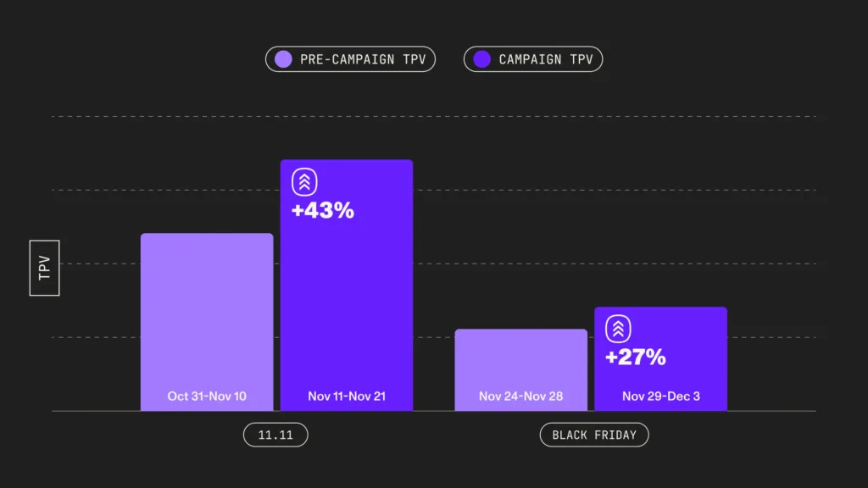Click the top of the tall light purple bar

pos(207,237)
